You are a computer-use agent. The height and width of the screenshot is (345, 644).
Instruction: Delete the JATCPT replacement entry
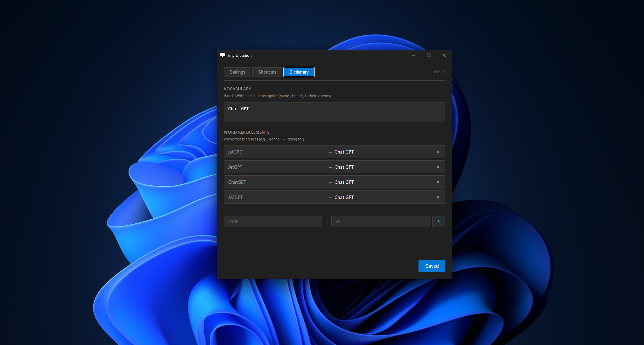coord(438,197)
